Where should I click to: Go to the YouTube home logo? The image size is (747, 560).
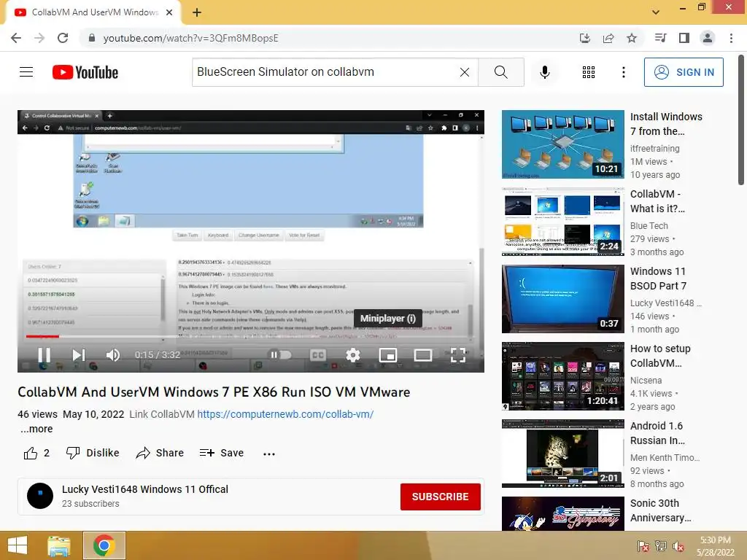(85, 72)
